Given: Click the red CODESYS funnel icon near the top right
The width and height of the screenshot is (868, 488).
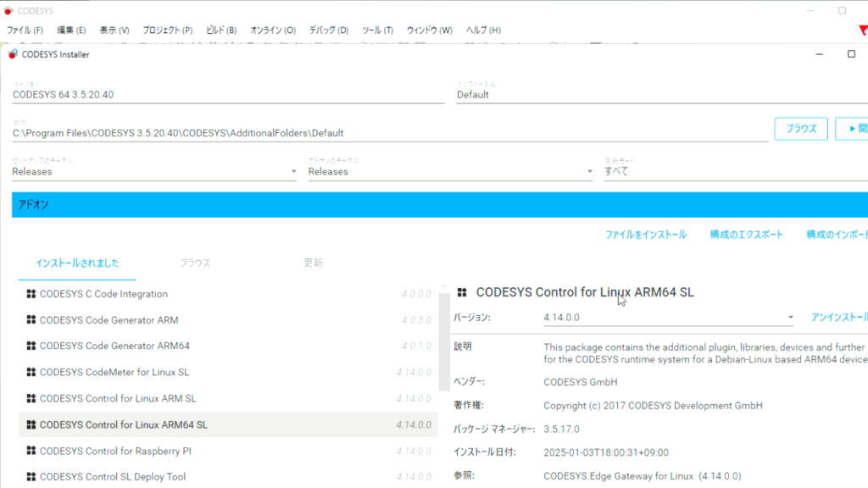Looking at the screenshot, I should click(x=861, y=29).
